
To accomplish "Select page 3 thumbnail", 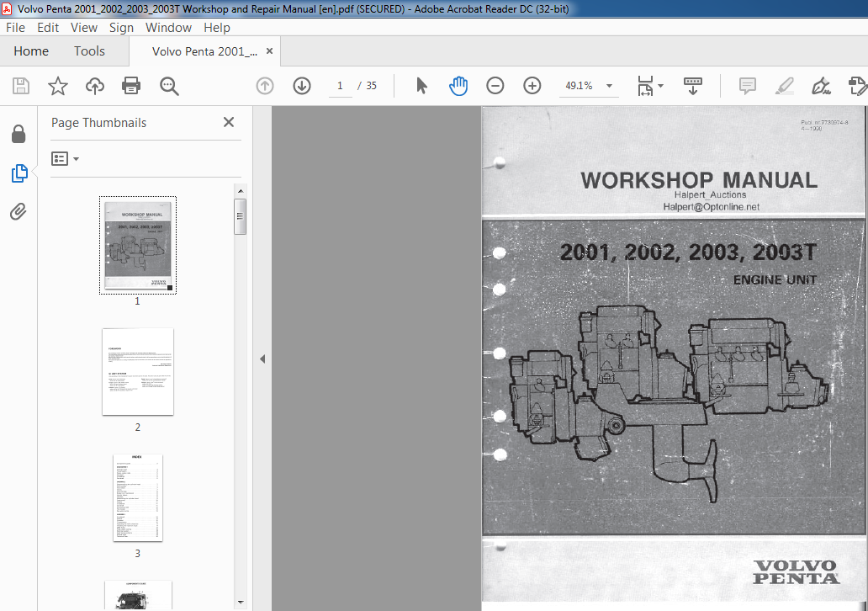I will (x=138, y=497).
